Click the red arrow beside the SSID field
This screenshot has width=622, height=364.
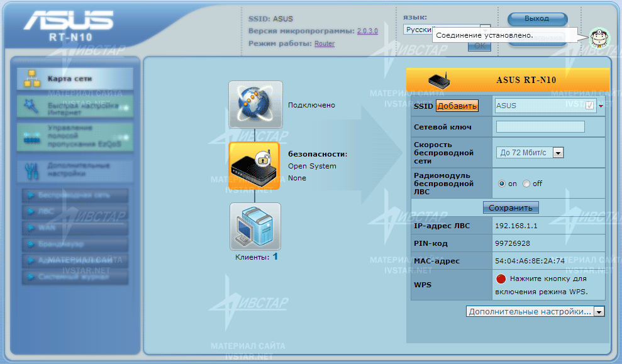(x=601, y=106)
